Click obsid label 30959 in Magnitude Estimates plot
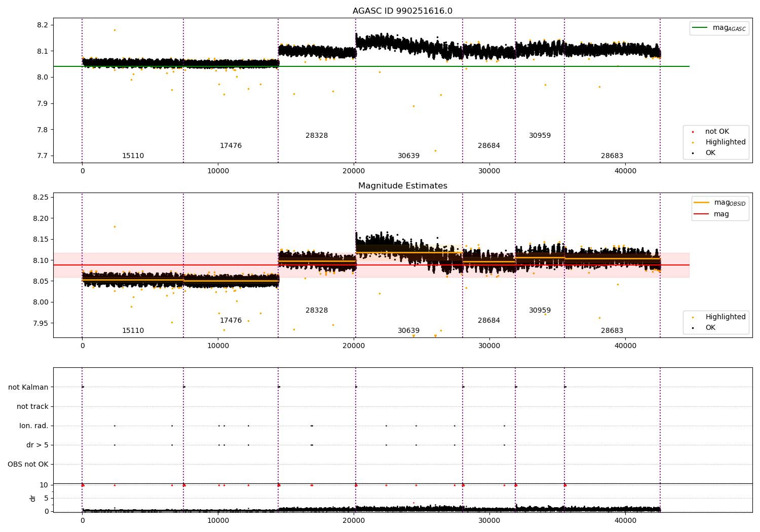This screenshot has width=760, height=532. point(540,311)
